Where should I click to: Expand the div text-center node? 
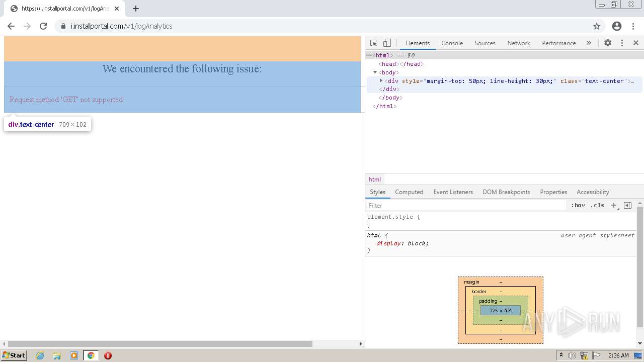(381, 80)
